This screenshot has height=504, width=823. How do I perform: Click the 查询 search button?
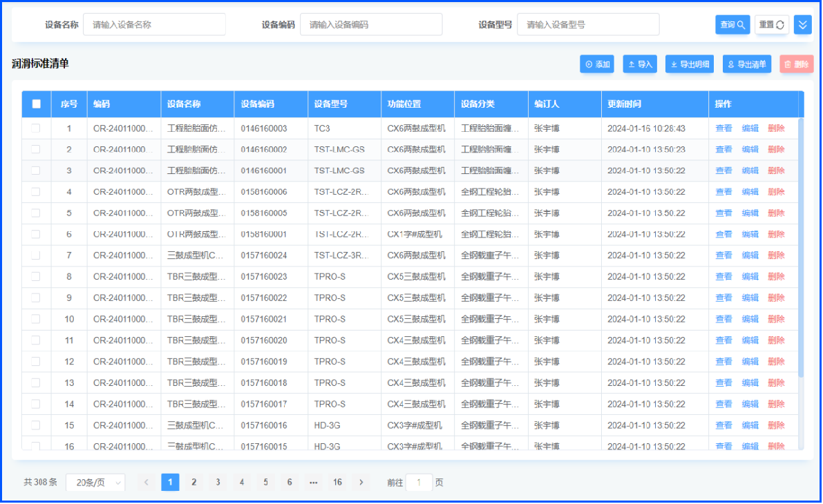(x=732, y=25)
